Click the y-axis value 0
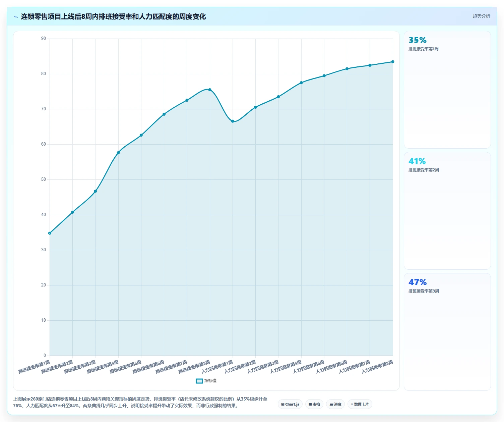This screenshot has width=504, height=422. [x=45, y=356]
